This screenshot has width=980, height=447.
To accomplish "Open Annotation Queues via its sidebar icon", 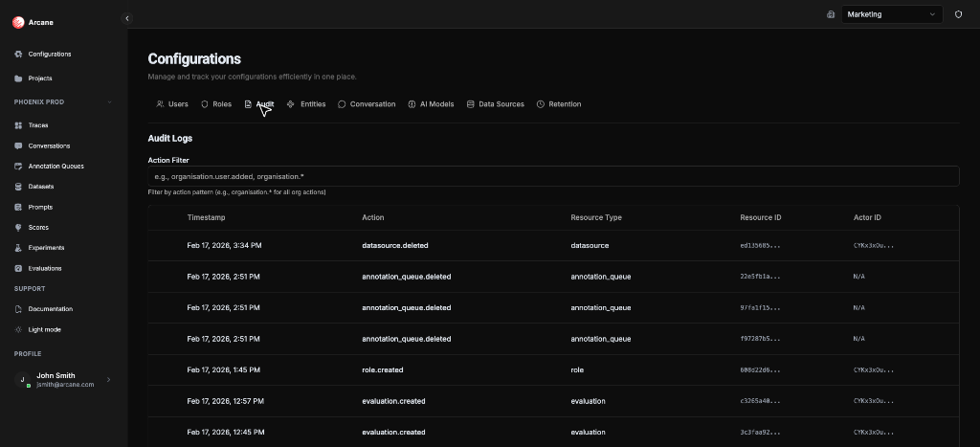I will pos(18,167).
